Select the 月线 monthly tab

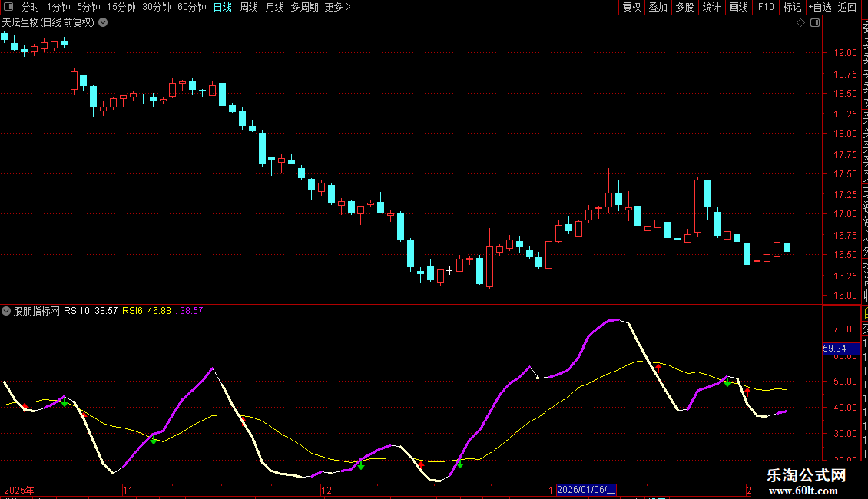pos(274,7)
